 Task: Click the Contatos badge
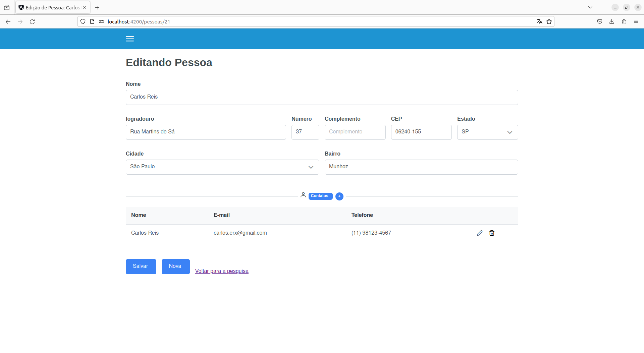coord(320,196)
